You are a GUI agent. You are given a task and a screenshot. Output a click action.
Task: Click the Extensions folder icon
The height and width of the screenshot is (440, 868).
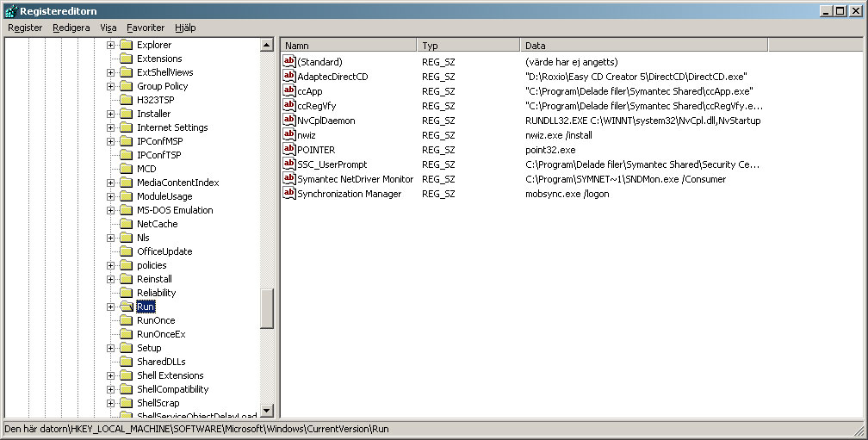pos(127,59)
